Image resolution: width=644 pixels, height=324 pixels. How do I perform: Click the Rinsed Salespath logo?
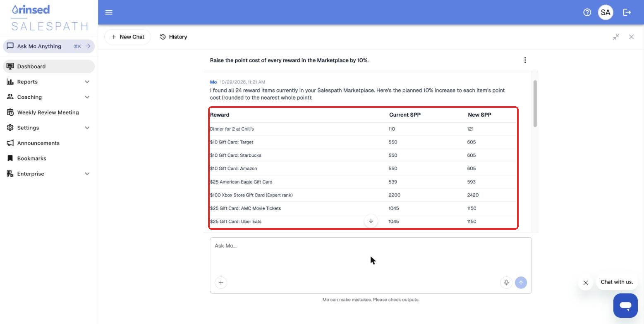pos(49,18)
